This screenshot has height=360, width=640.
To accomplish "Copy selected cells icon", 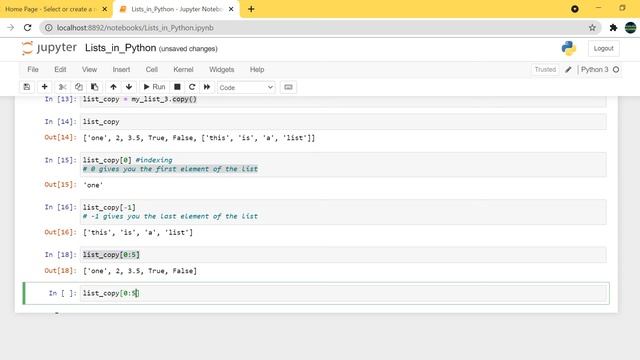I will tap(78, 87).
